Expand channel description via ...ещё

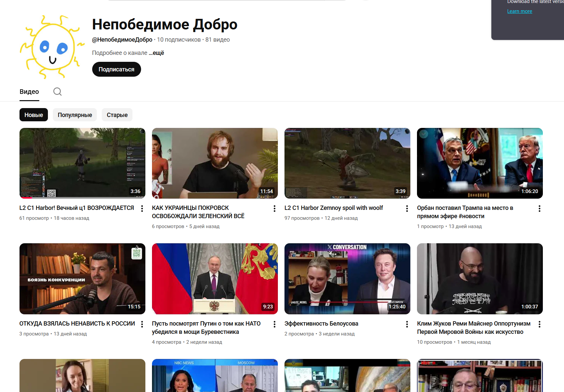point(156,53)
